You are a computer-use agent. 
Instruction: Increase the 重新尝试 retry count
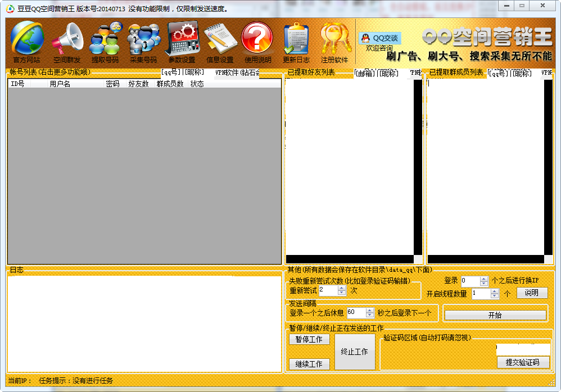point(342,288)
